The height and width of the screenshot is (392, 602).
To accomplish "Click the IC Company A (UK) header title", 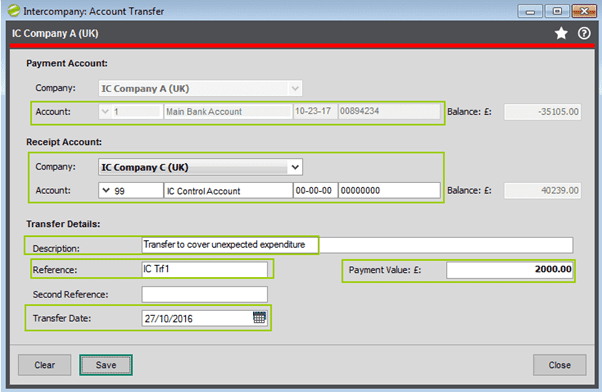I will click(x=55, y=33).
